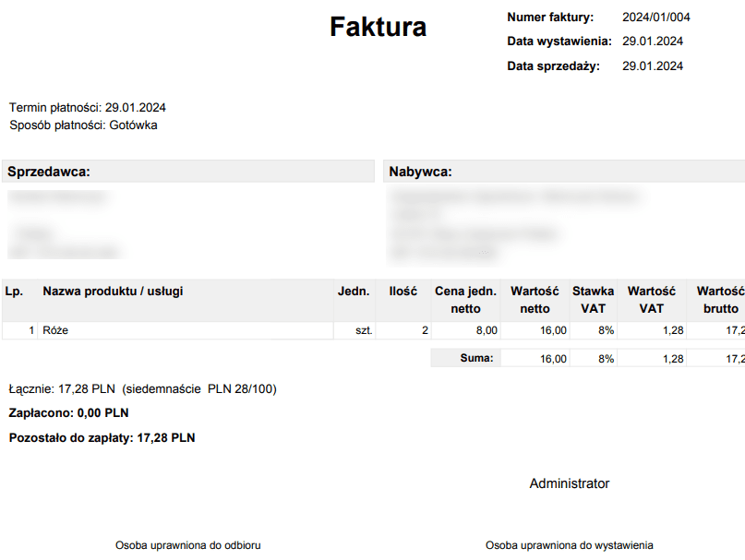This screenshot has width=745, height=560.
Task: Click the Cena jedn. netto column header
Action: [465, 300]
